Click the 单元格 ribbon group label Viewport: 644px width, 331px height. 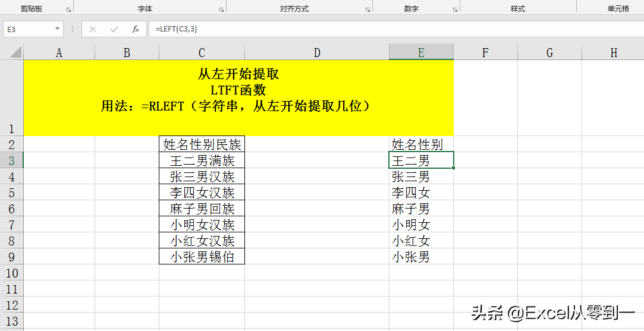[618, 9]
